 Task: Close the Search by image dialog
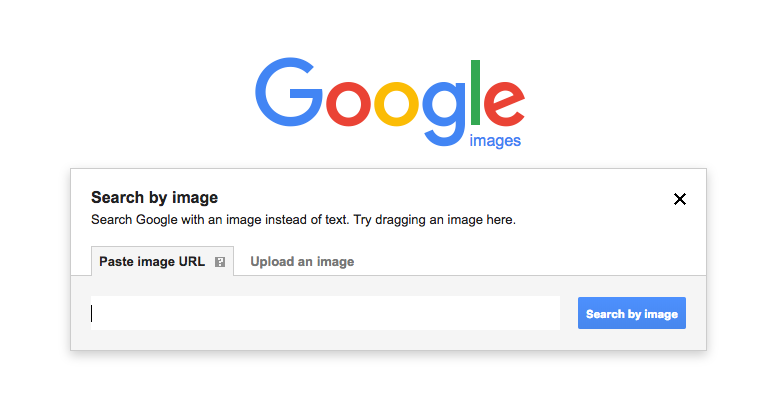680,199
